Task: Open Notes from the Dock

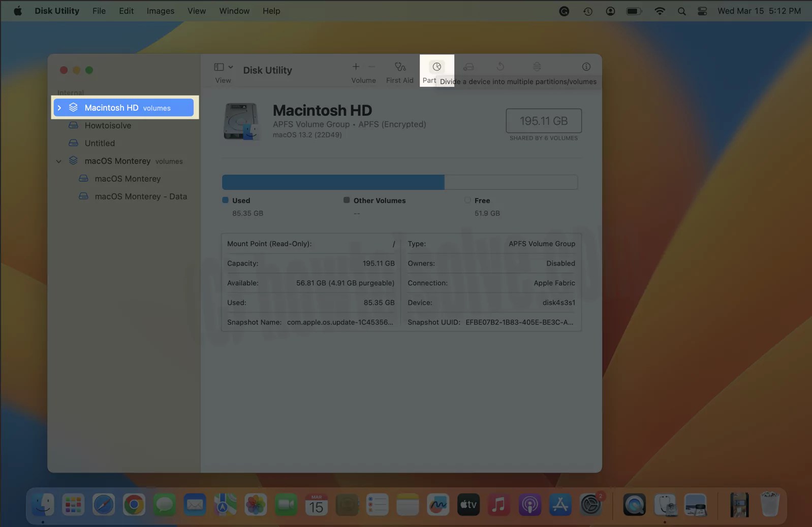Action: pyautogui.click(x=408, y=505)
